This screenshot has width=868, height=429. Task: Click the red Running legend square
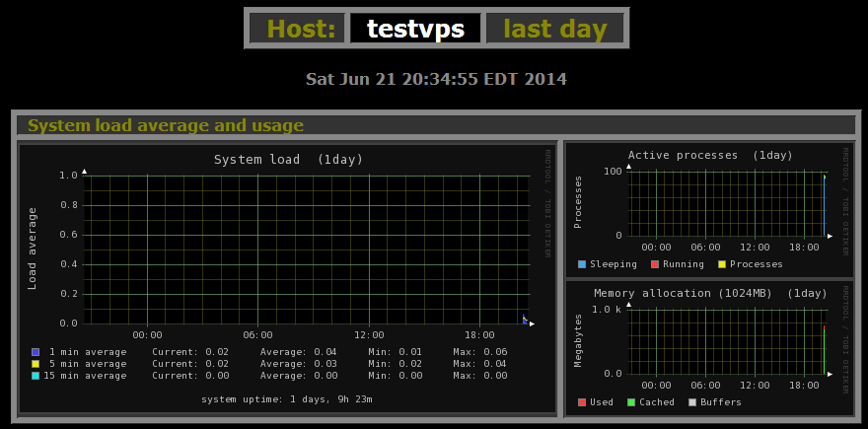654,264
